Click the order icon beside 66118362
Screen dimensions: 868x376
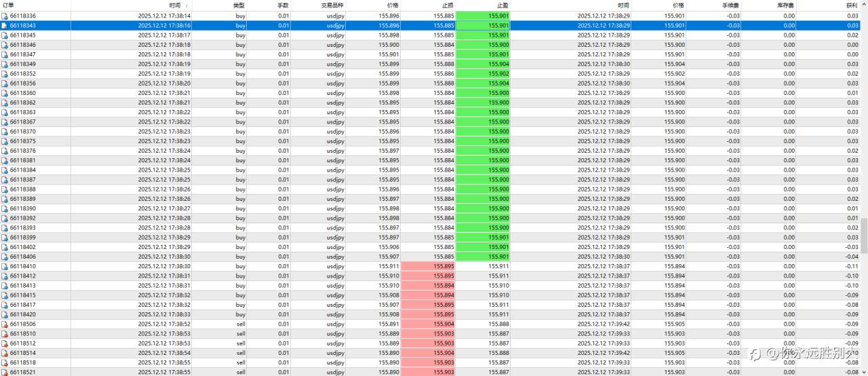point(5,102)
